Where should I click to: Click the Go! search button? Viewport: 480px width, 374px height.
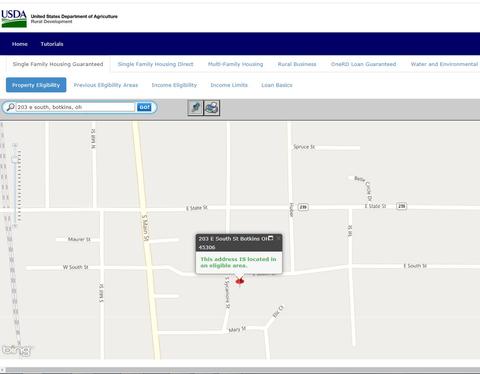point(144,107)
